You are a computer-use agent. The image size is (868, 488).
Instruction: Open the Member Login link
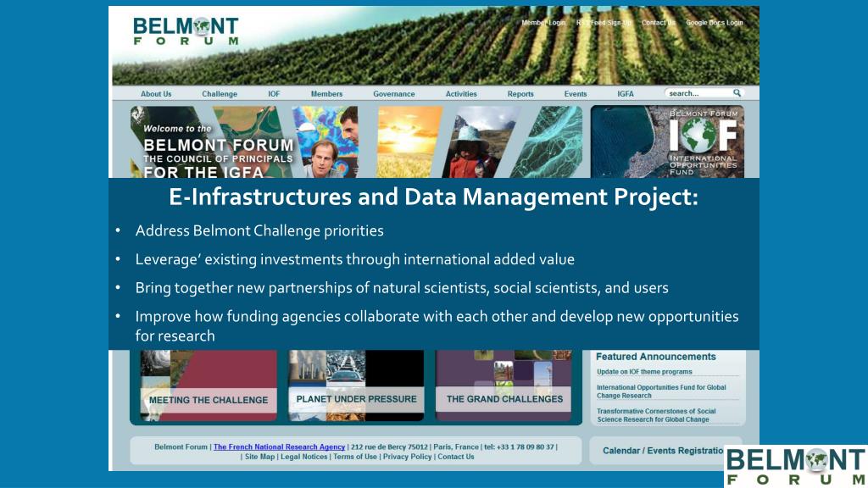(x=543, y=23)
